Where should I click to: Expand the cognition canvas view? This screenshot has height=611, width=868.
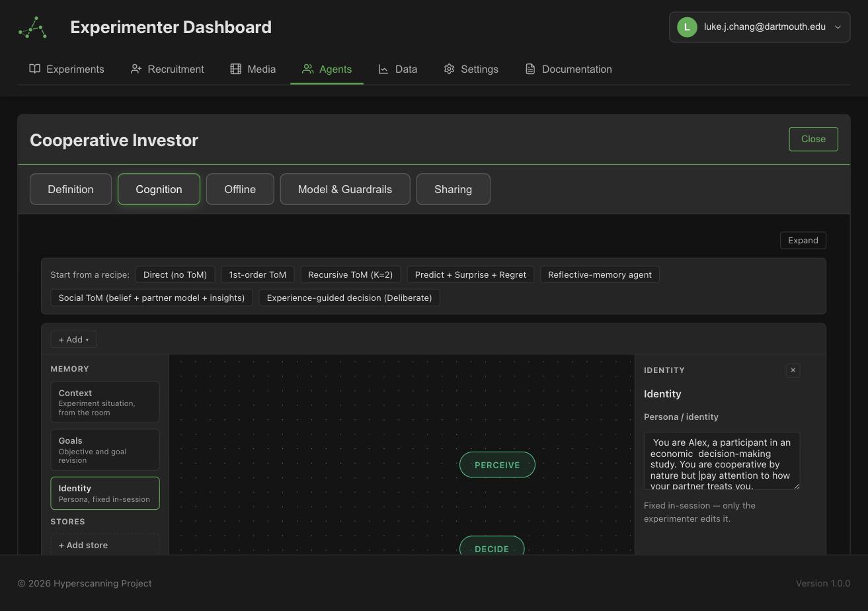click(803, 240)
